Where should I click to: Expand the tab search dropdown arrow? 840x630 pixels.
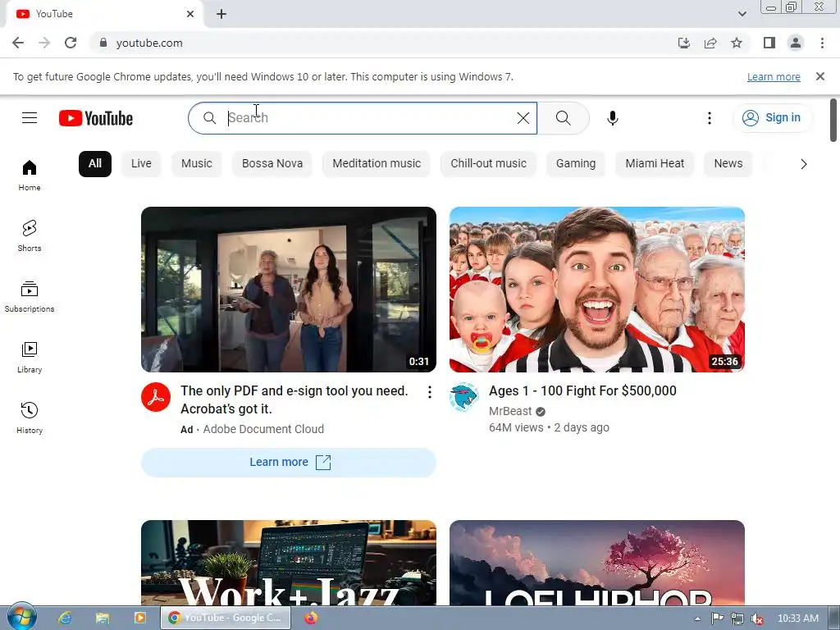coord(742,14)
